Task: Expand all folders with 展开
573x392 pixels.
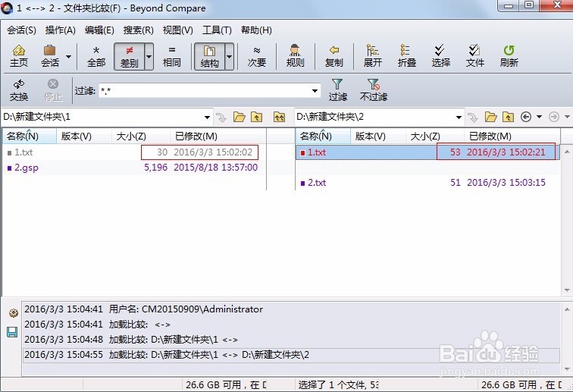Action: click(x=372, y=56)
